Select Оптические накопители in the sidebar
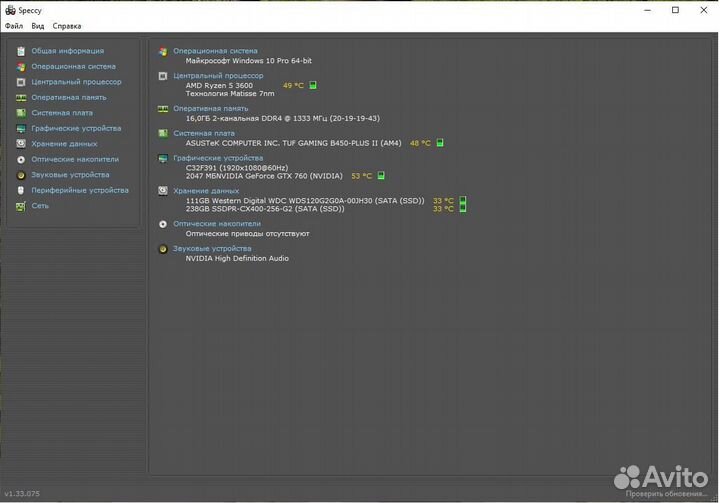Screen dimensions: 720x503 point(74,159)
